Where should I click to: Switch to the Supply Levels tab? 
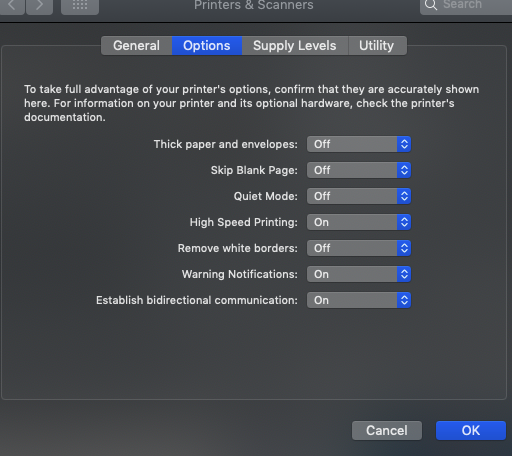point(295,46)
